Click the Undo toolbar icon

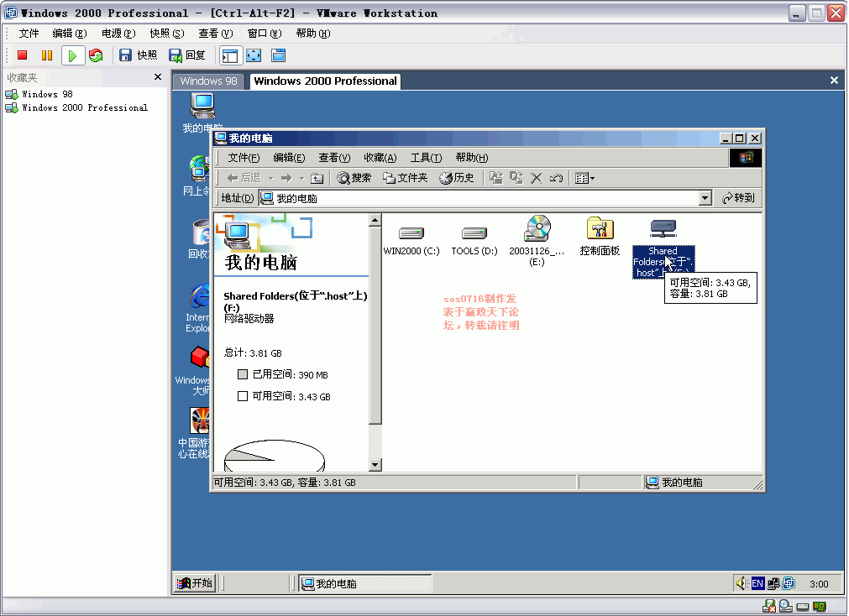(556, 178)
